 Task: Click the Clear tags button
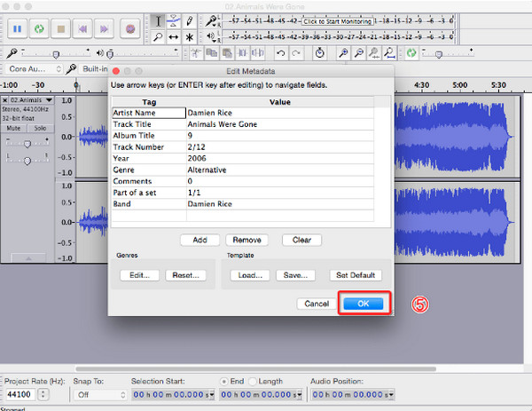pyautogui.click(x=301, y=240)
